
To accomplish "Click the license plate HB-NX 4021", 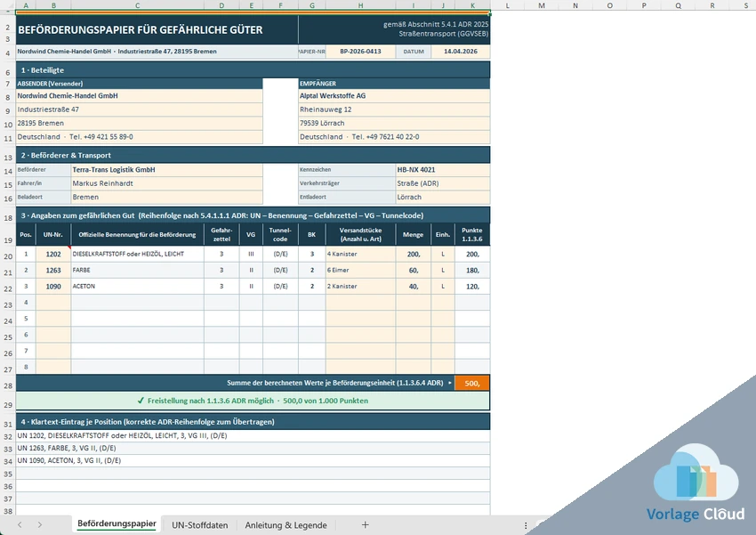I will coord(443,170).
